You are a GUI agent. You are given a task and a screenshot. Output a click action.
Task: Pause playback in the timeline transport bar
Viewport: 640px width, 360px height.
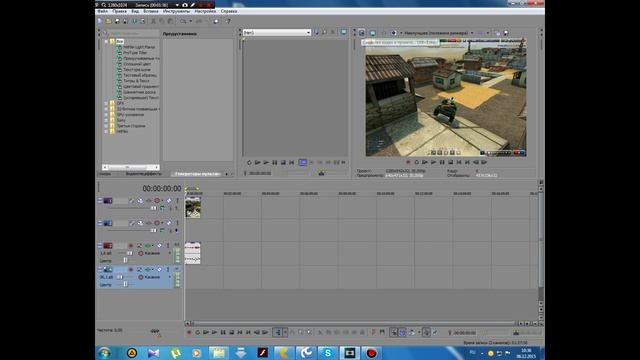click(x=223, y=333)
